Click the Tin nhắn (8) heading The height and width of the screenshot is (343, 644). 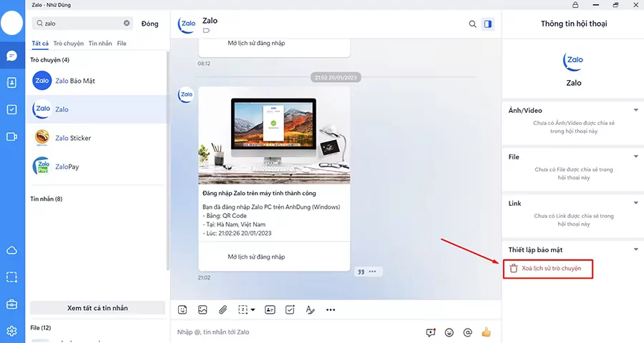click(47, 199)
